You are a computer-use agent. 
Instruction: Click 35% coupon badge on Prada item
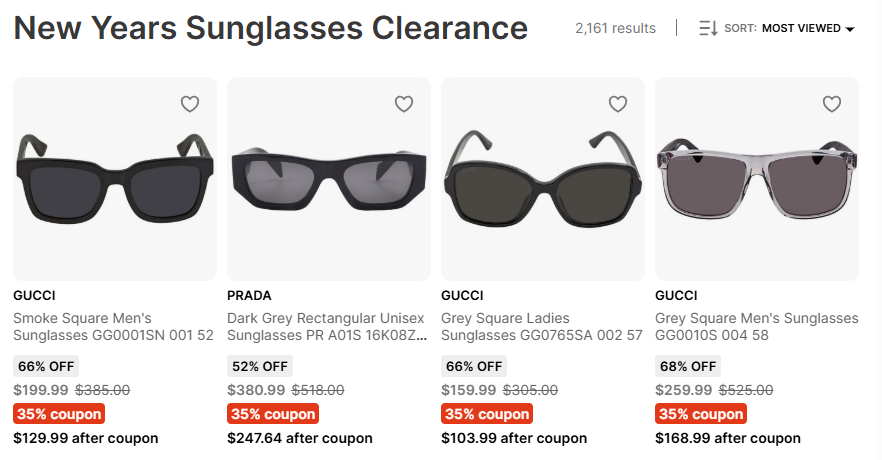273,414
